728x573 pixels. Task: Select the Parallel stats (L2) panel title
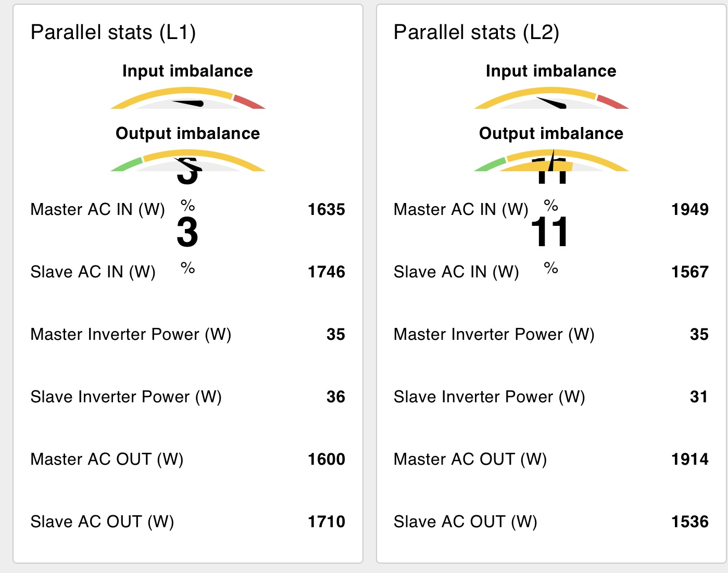[x=476, y=32]
